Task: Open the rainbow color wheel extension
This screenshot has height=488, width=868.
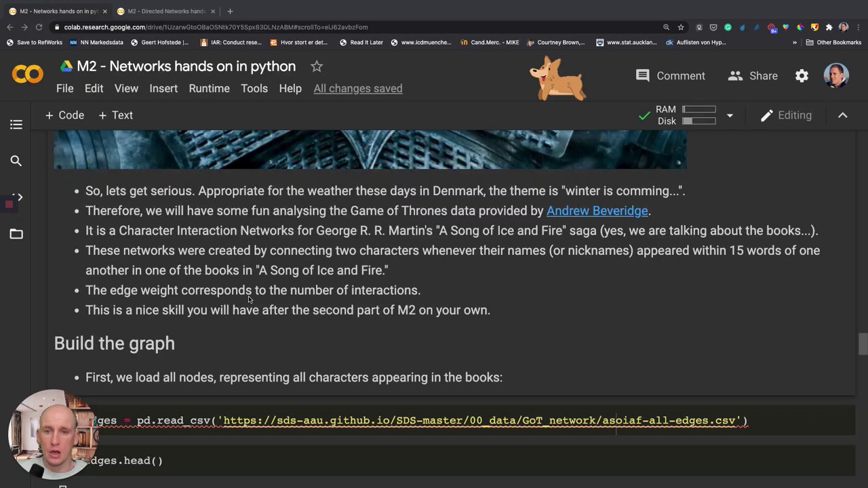Action: tap(800, 27)
